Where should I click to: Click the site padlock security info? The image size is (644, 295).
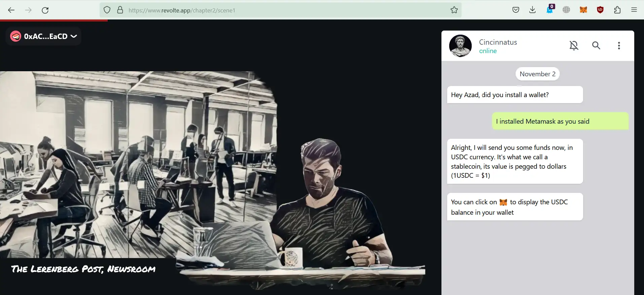click(120, 10)
